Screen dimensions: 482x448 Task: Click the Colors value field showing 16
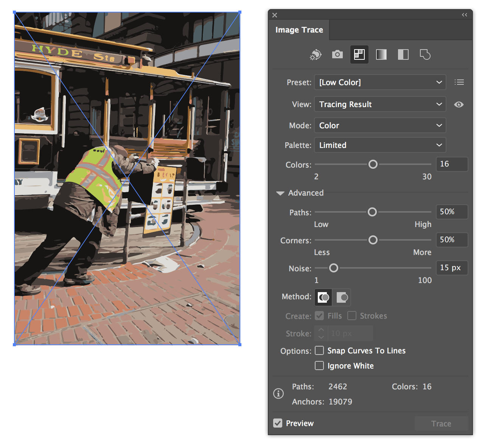coord(451,164)
